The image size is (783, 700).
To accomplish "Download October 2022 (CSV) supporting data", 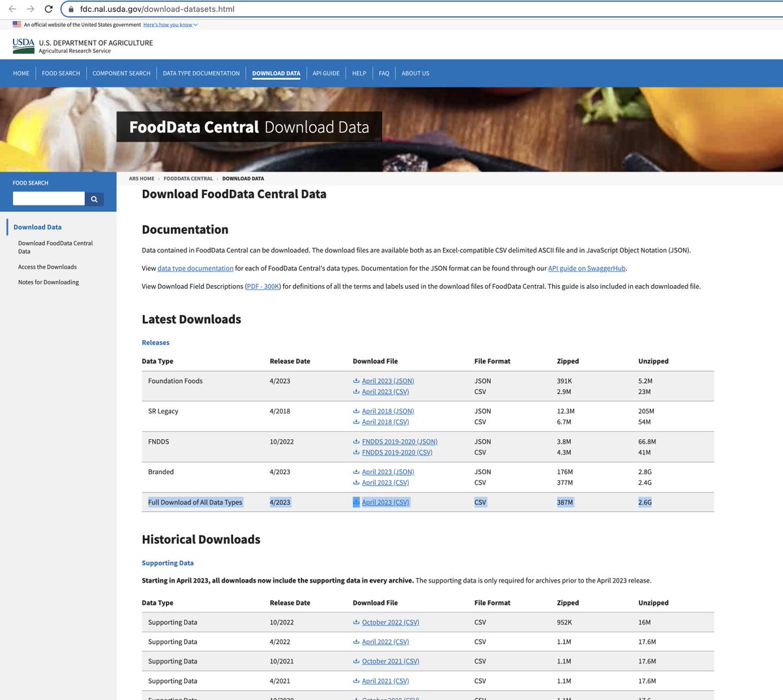I will pyautogui.click(x=390, y=622).
